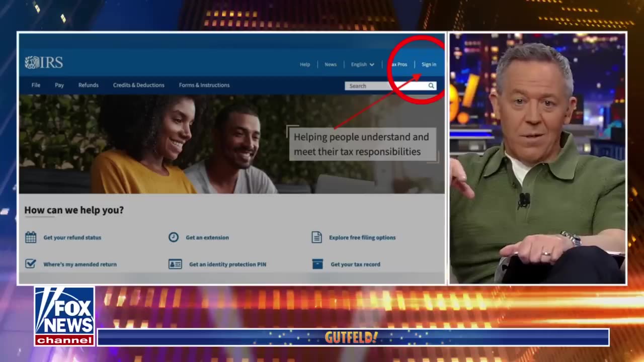Click the search magnifier icon
Image resolution: width=644 pixels, height=362 pixels.
pyautogui.click(x=431, y=86)
